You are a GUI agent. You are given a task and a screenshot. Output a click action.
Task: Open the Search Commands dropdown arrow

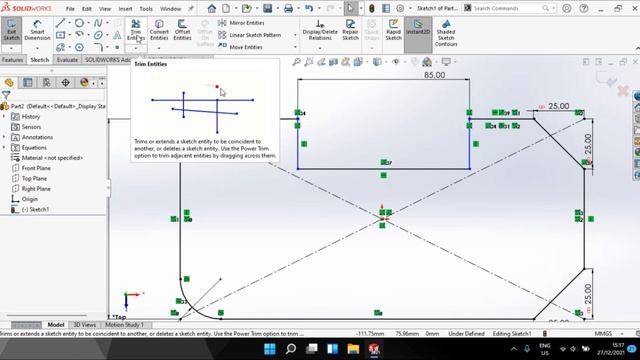(554, 8)
